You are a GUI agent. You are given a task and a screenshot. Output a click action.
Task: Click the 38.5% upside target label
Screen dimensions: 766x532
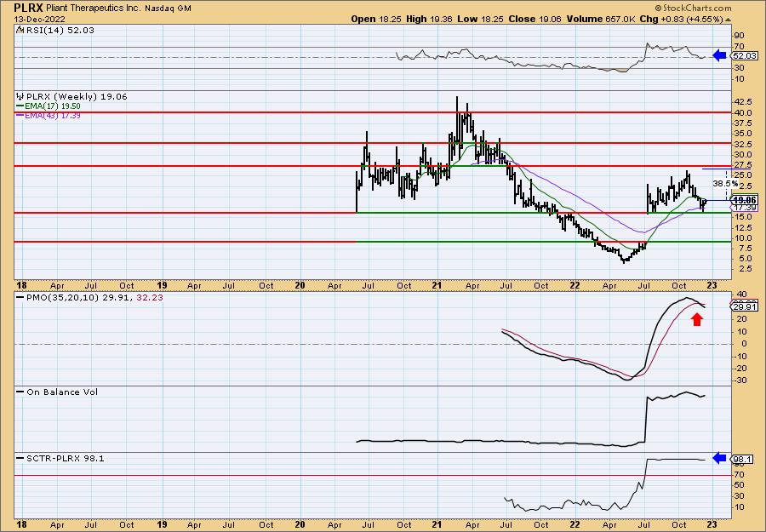click(x=725, y=184)
